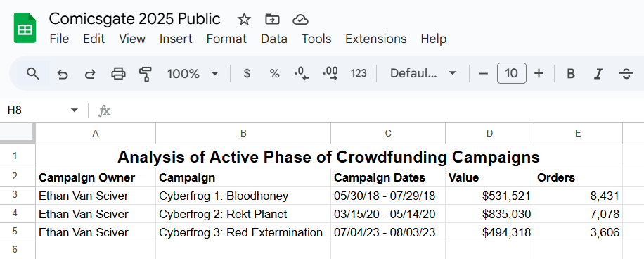644x259 pixels.
Task: Click the Move to folder icon
Action: tap(272, 19)
